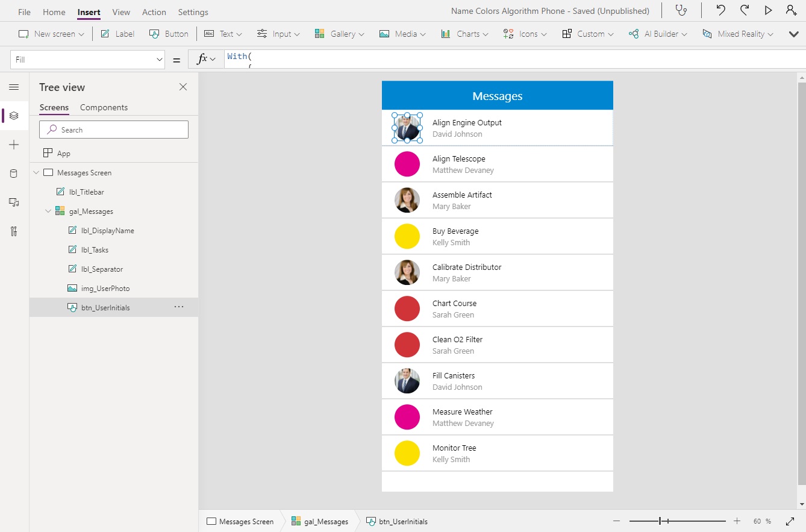
Task: Share the app using the person icon
Action: coord(791,10)
